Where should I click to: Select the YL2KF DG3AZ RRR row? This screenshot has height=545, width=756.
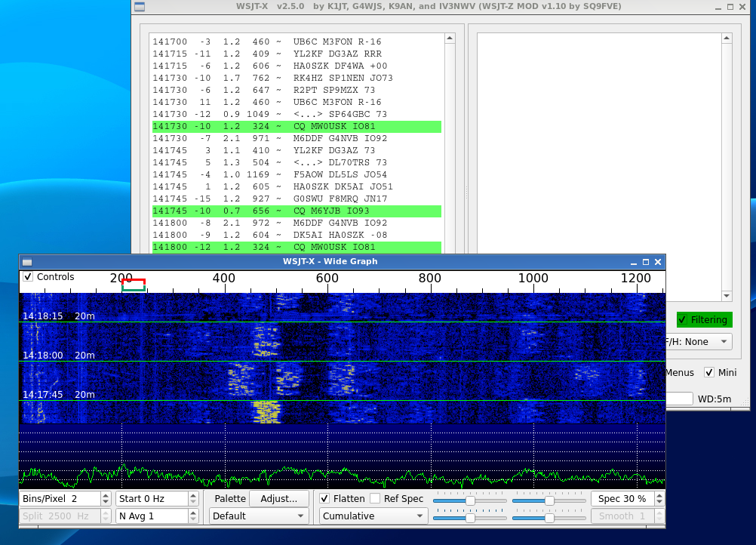pyautogui.click(x=297, y=54)
